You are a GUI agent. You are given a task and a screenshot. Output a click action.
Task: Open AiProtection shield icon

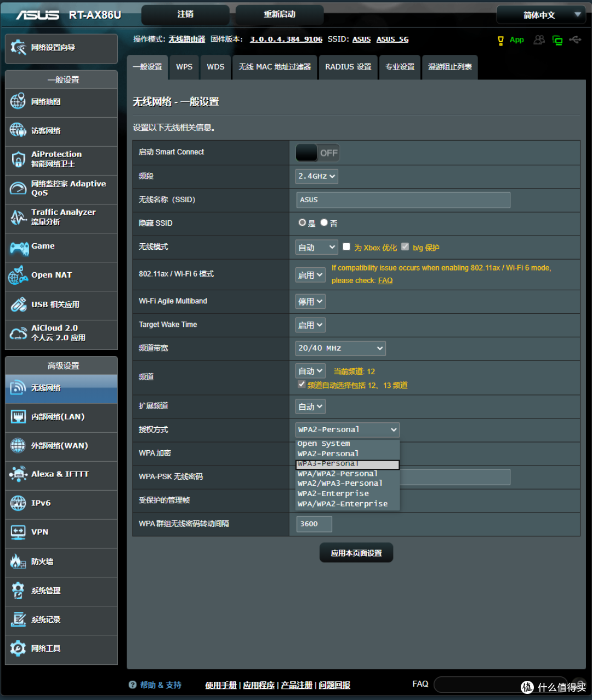pos(18,159)
